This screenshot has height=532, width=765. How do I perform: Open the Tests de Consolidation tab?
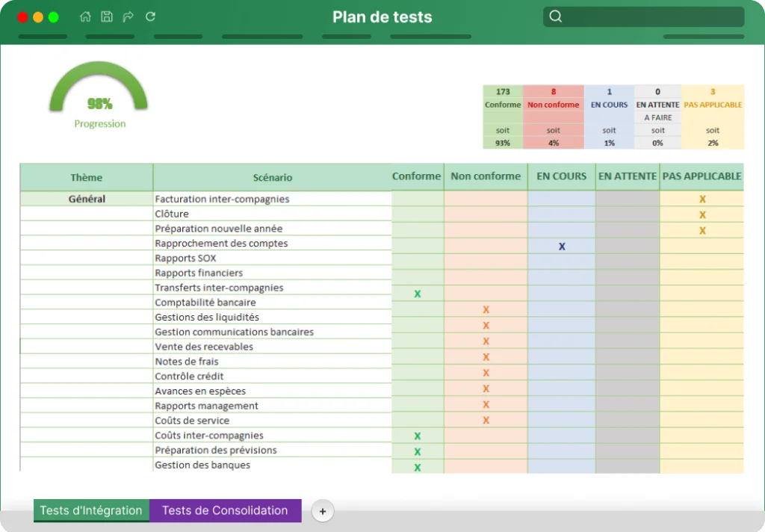(x=225, y=510)
